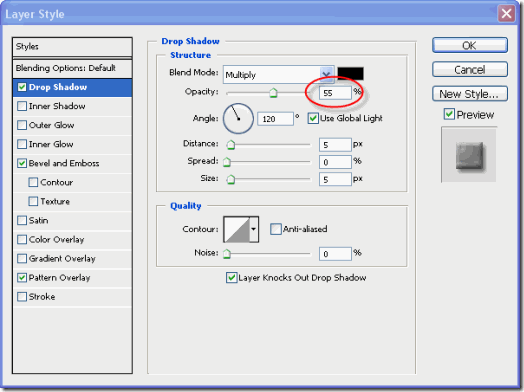The image size is (524, 392).
Task: Enable the Inner Shadow checkbox
Action: point(22,106)
